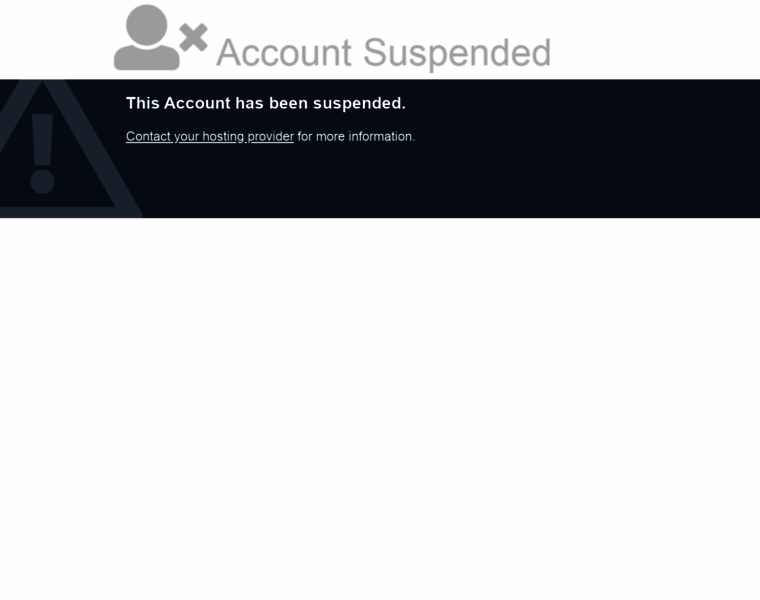The height and width of the screenshot is (600, 760).
Task: Click the word "information." in the banner
Action: pyautogui.click(x=382, y=137)
